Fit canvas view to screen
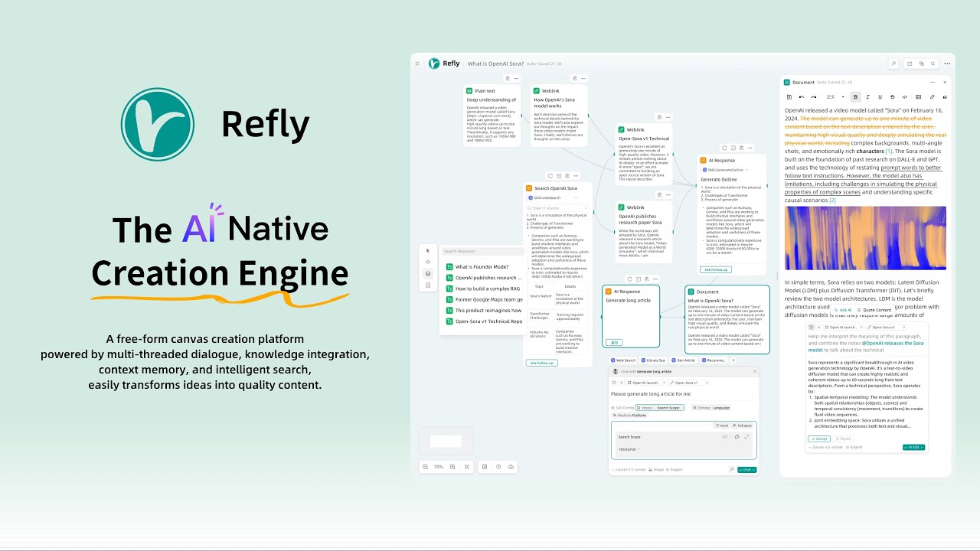 [467, 467]
